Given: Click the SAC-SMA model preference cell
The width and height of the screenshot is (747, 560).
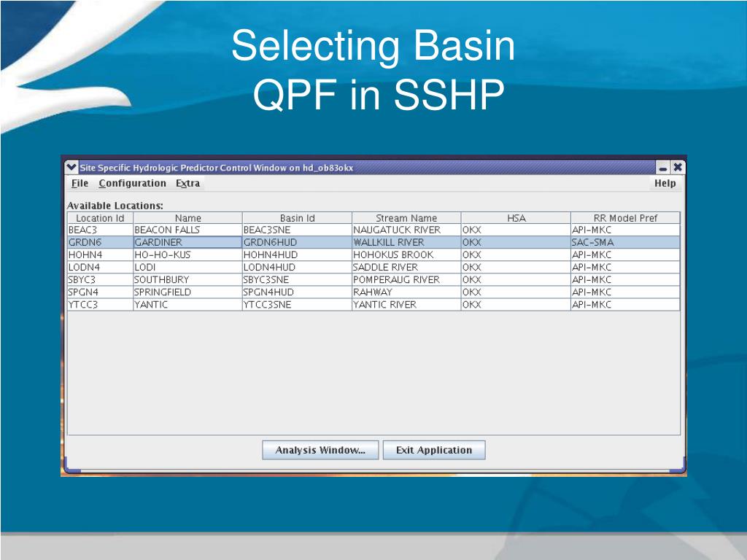Looking at the screenshot, I should [625, 242].
